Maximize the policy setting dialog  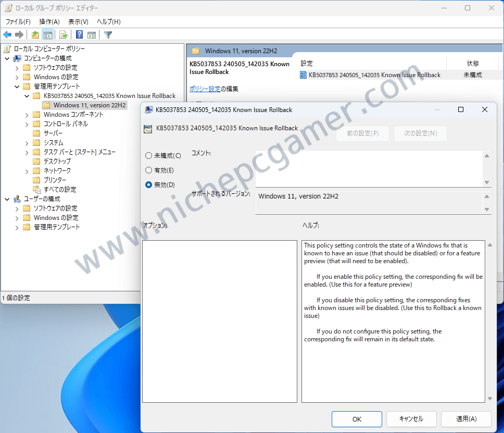coord(461,110)
